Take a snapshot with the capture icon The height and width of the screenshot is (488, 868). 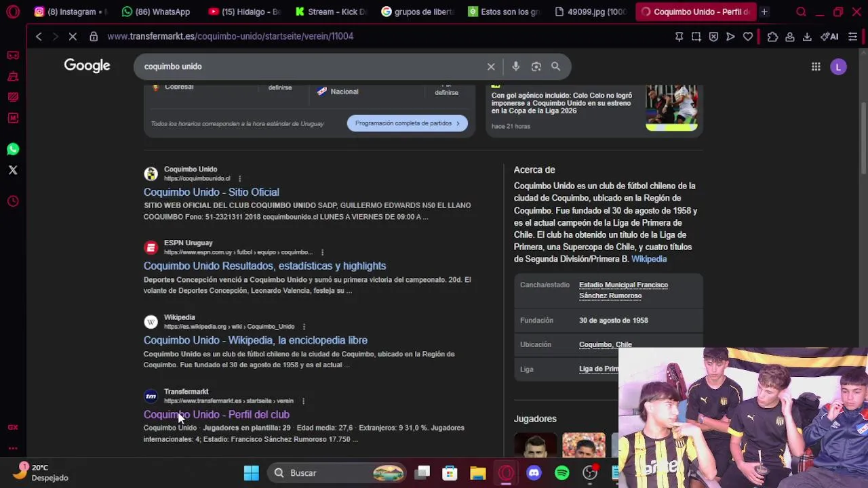point(696,37)
